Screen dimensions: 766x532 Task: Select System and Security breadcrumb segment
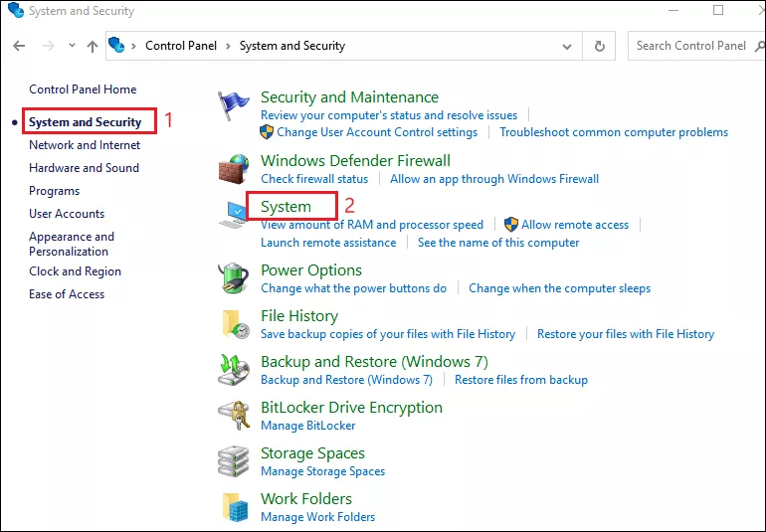[292, 46]
